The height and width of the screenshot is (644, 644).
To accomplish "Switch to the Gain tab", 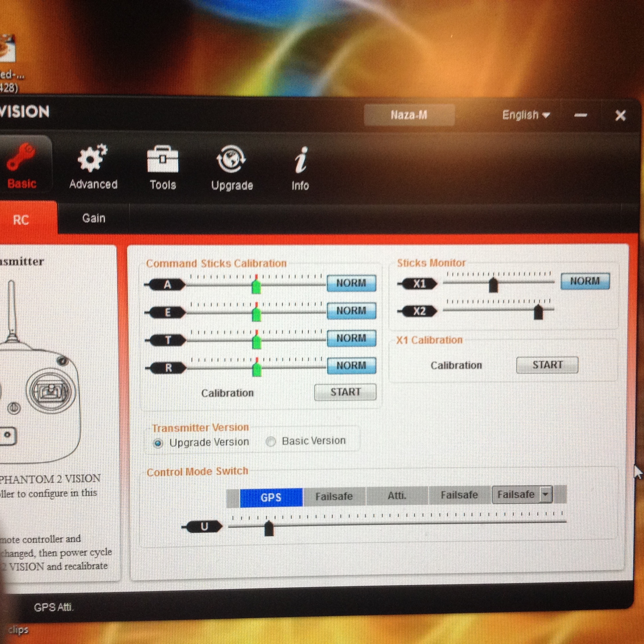I will (94, 218).
